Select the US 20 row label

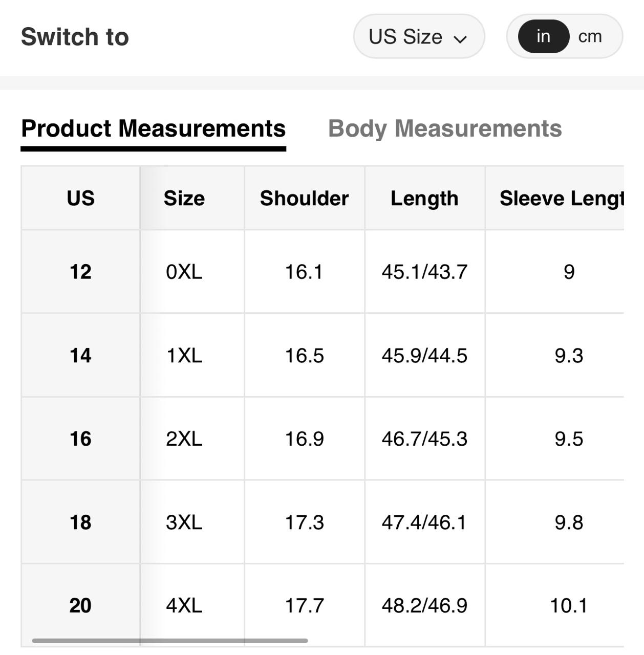coord(80,605)
